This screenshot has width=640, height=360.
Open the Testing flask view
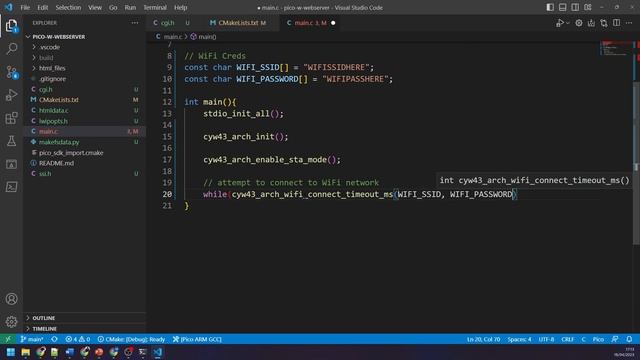[11, 141]
